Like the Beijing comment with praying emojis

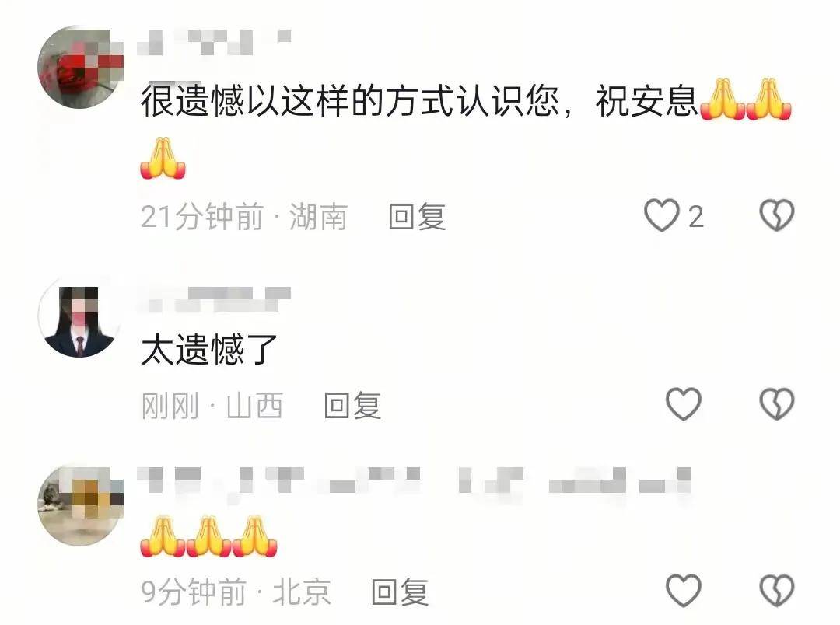tap(684, 591)
